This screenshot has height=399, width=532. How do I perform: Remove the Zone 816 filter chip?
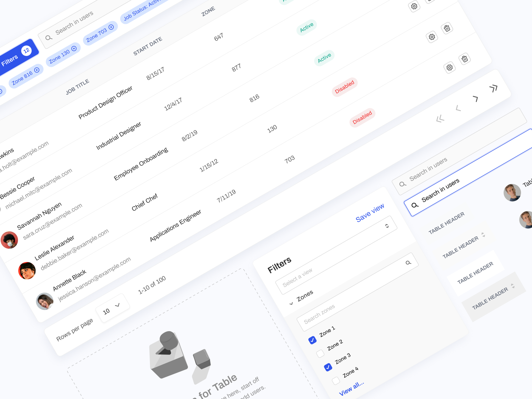pyautogui.click(x=37, y=70)
